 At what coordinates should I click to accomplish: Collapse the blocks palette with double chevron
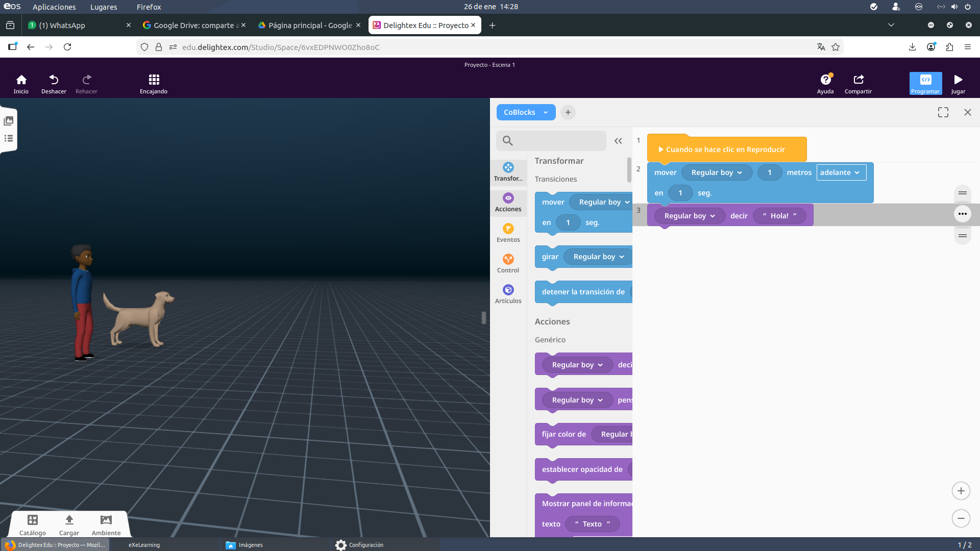618,141
